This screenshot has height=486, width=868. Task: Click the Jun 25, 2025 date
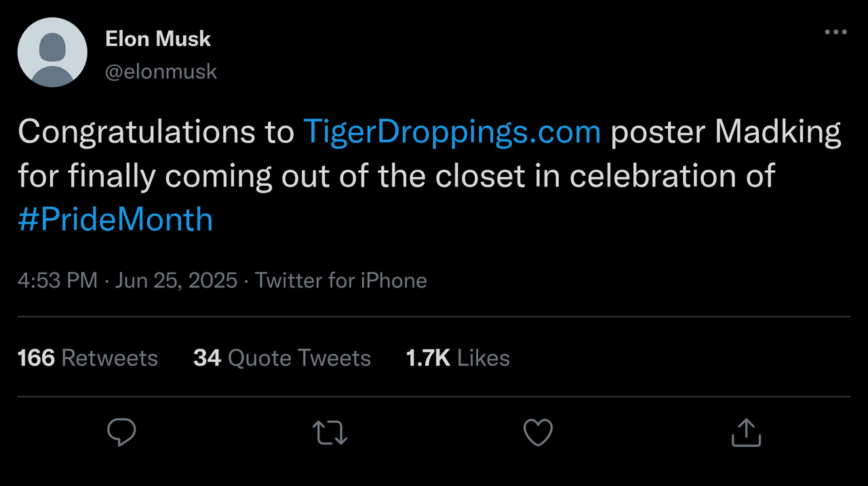(176, 281)
